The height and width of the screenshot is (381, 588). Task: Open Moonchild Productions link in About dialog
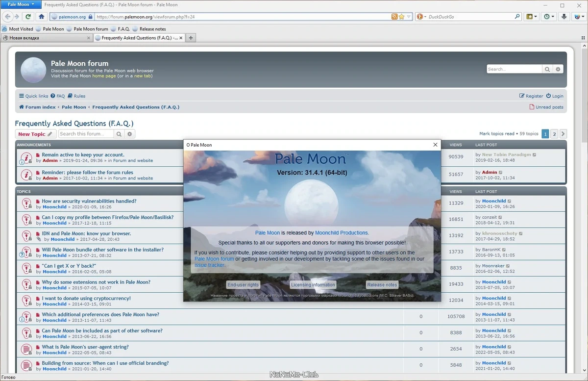[342, 233]
